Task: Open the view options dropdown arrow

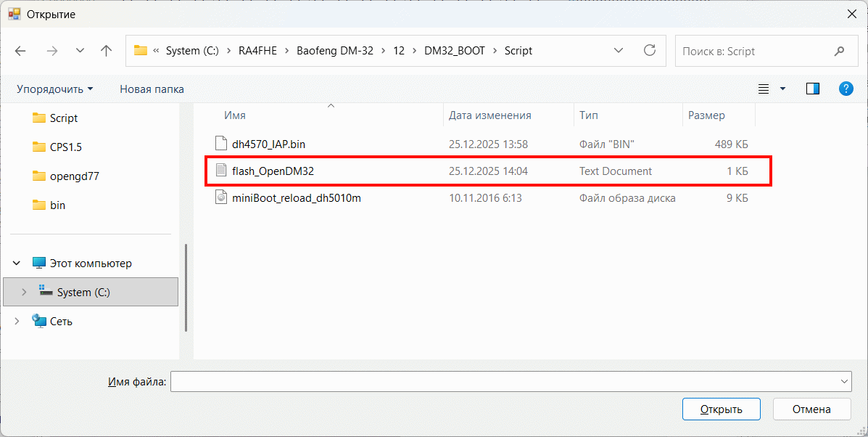Action: click(782, 89)
